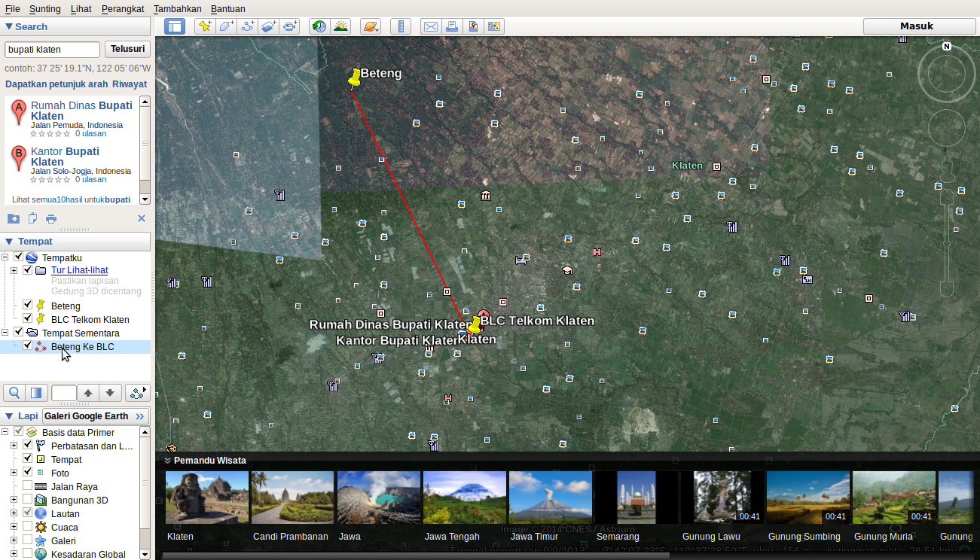Collapse the Tempat Sementara tree node
The width and height of the screenshot is (980, 560).
[x=5, y=333]
